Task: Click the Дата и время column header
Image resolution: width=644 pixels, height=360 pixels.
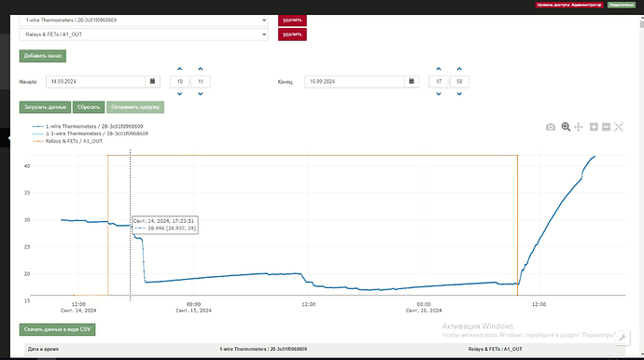Action: pos(43,349)
